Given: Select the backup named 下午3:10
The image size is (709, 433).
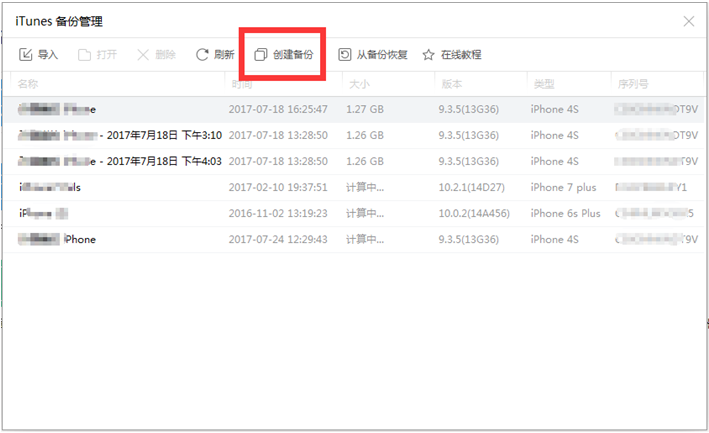Looking at the screenshot, I should [x=354, y=135].
